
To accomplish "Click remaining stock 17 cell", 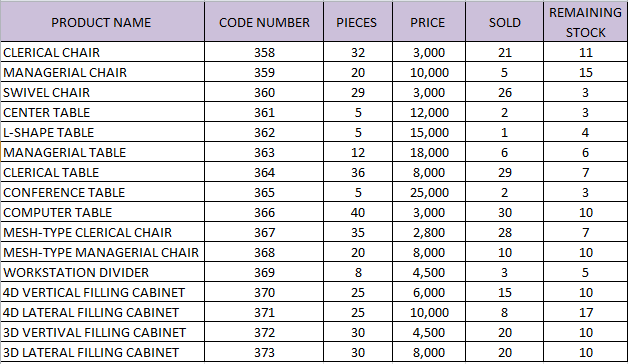I will pos(585,312).
